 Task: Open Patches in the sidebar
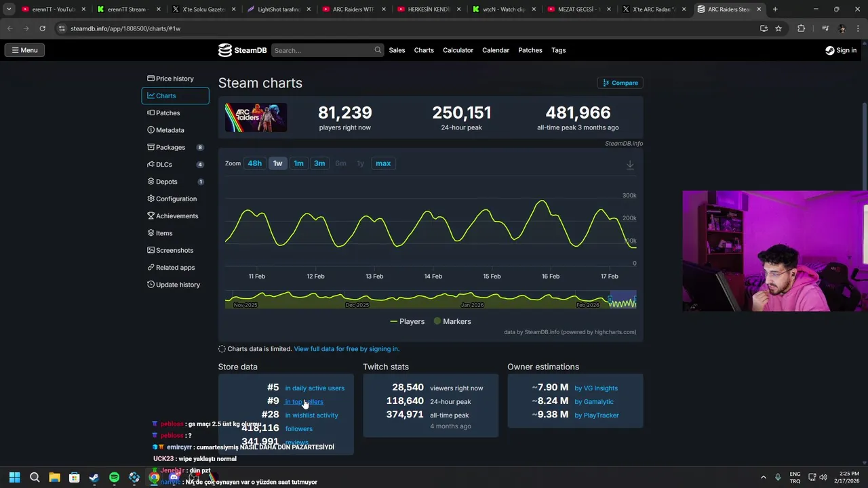[x=175, y=113]
